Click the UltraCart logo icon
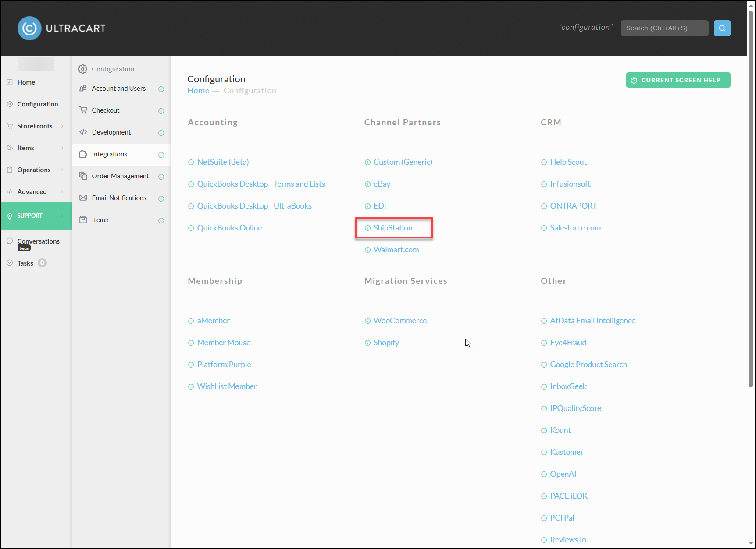Screen dimensions: 756x549 29,28
